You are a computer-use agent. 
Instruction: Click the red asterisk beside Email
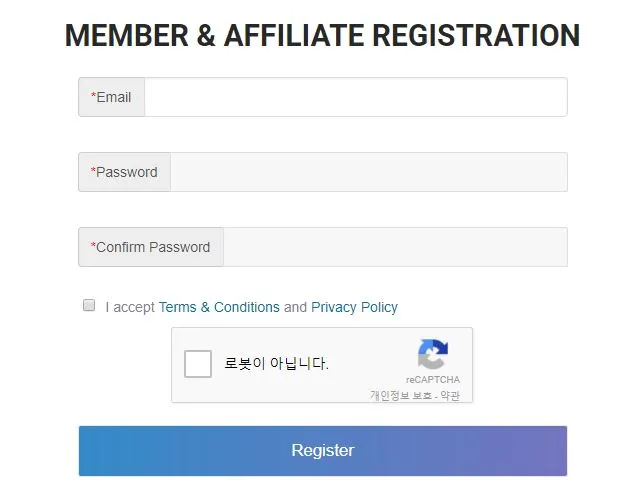(x=93, y=95)
